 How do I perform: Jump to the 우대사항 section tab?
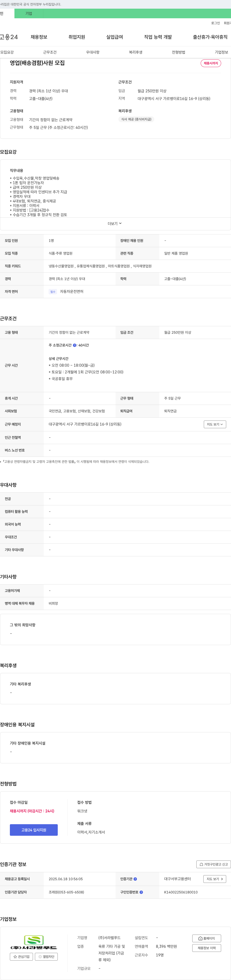(x=93, y=52)
